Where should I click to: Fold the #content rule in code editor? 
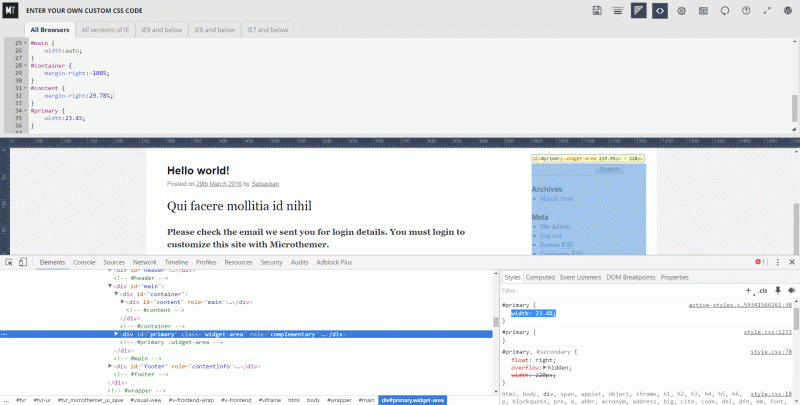click(x=26, y=88)
